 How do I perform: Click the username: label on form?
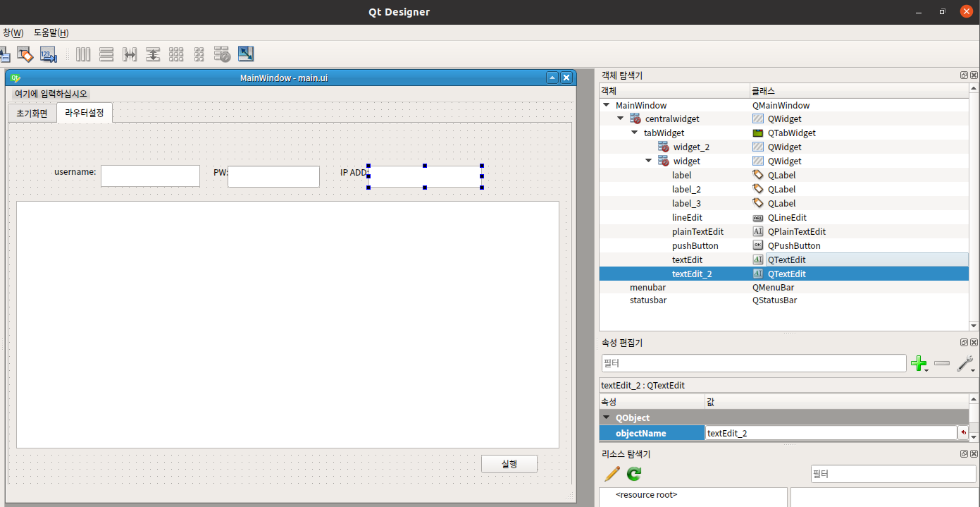pyautogui.click(x=75, y=171)
